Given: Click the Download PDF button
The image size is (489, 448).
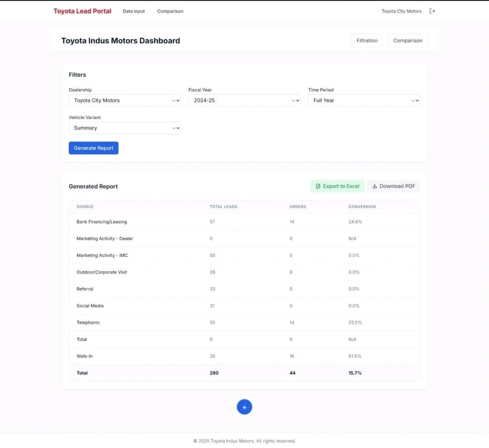Looking at the screenshot, I should [393, 186].
